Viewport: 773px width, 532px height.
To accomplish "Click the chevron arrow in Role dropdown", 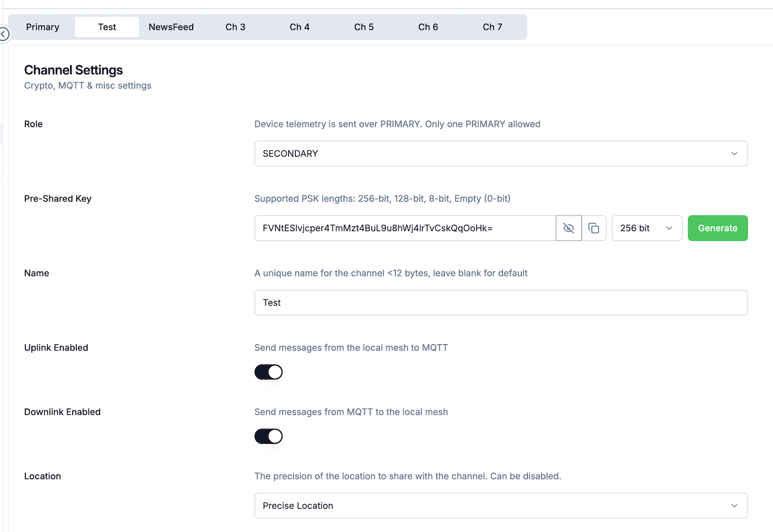I will [734, 154].
